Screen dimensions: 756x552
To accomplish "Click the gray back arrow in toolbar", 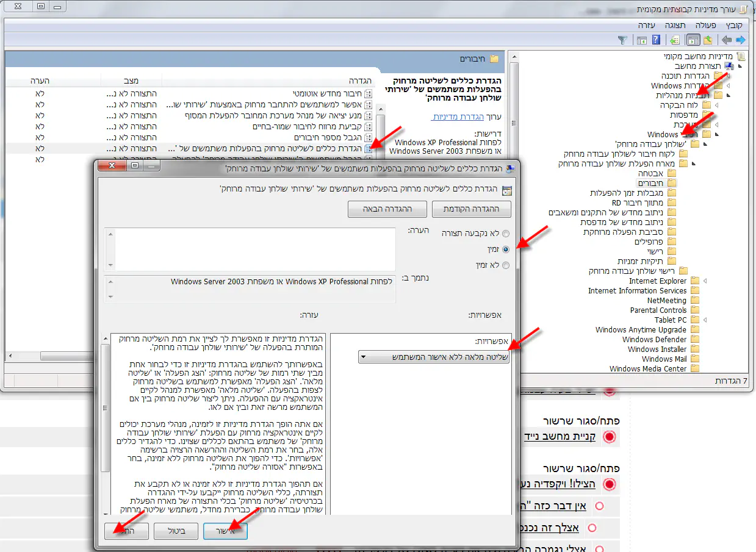I will point(726,40).
